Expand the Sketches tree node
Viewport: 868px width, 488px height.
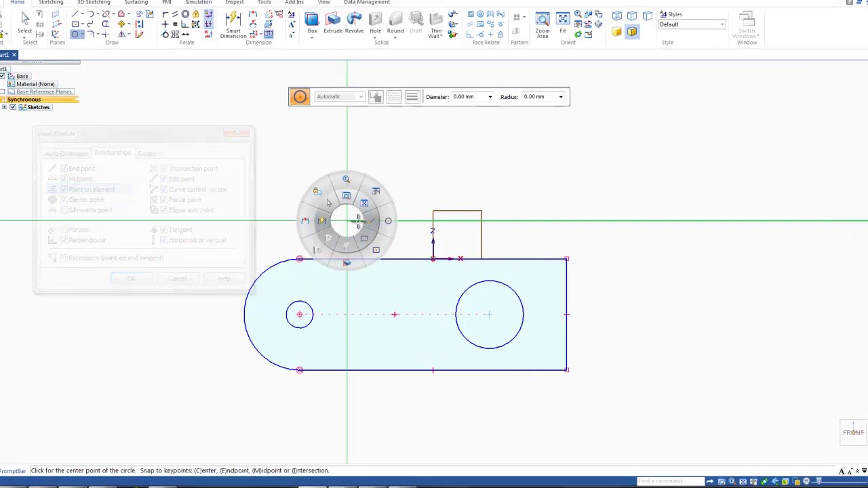coord(5,107)
